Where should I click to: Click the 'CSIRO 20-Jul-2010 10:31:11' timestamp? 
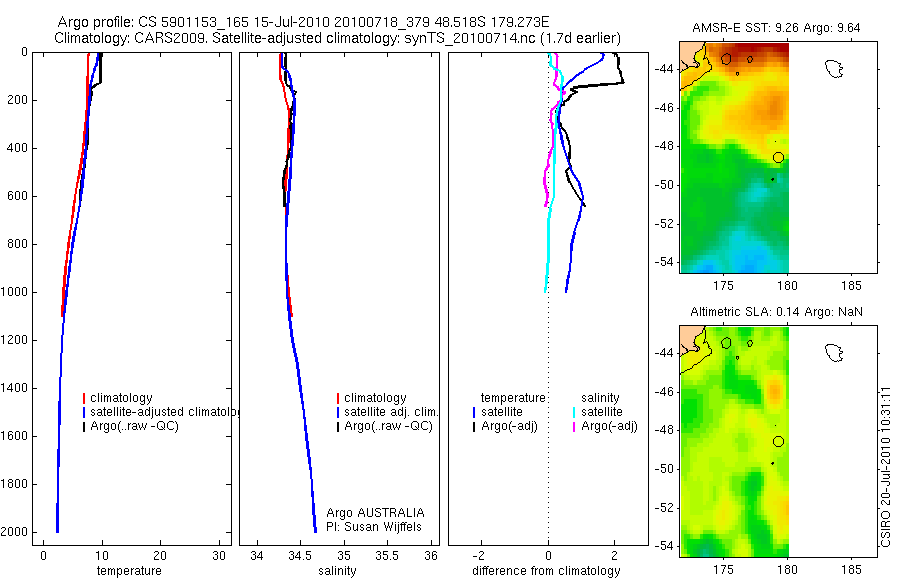point(886,466)
